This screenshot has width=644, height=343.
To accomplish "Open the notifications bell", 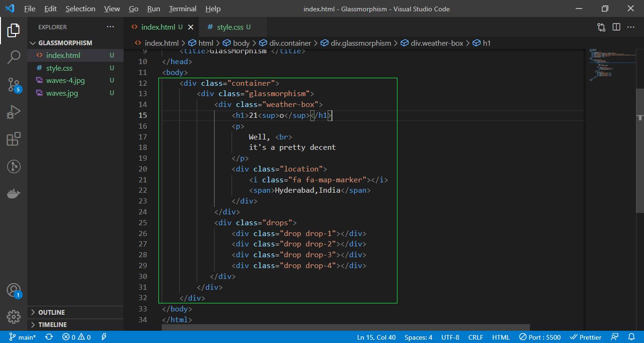I will point(631,337).
